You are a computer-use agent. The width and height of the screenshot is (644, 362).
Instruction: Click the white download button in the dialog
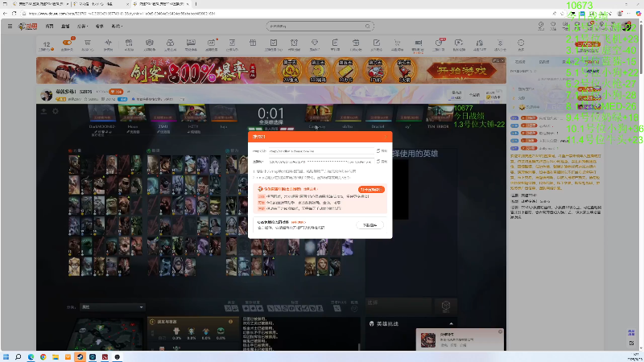point(369,225)
